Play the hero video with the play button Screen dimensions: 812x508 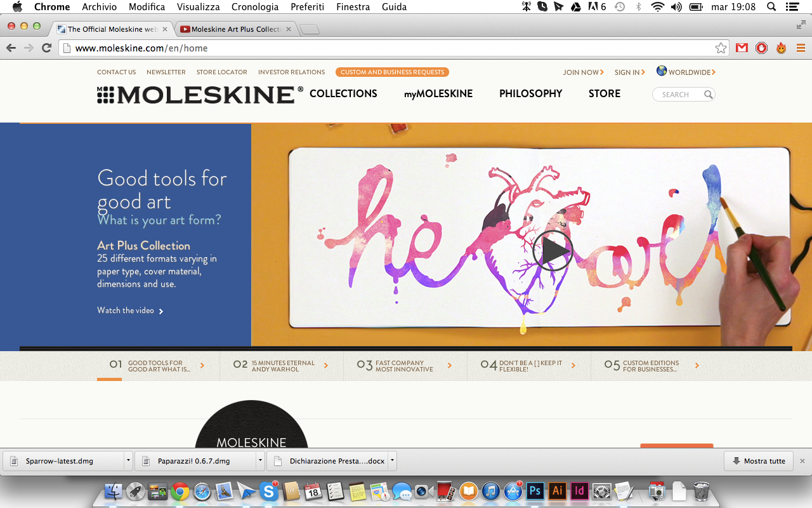553,251
